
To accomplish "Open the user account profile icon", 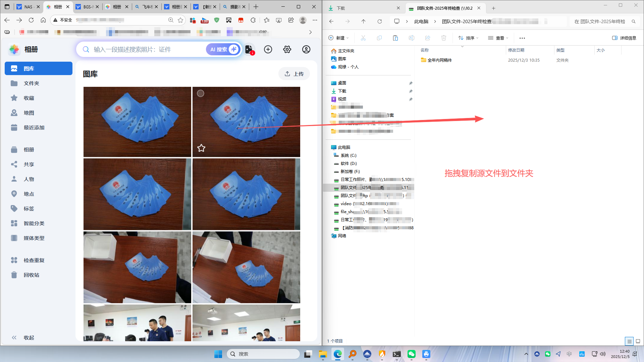I will (306, 50).
